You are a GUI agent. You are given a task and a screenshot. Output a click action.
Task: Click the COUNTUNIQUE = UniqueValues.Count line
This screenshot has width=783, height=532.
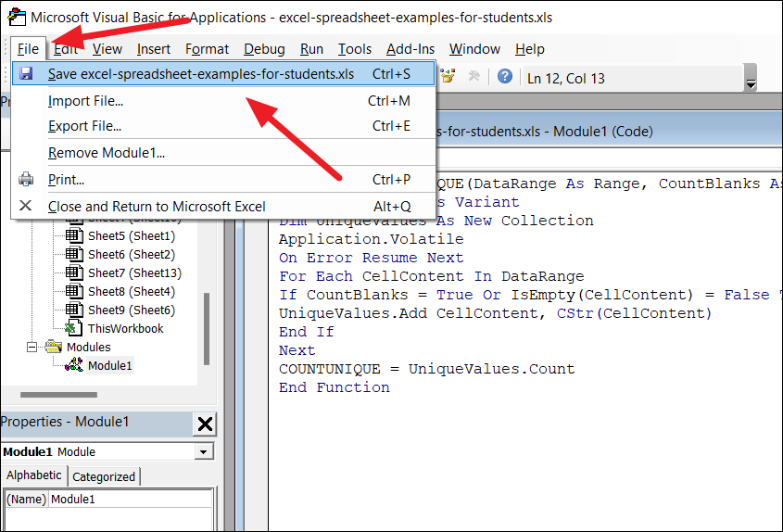[426, 368]
